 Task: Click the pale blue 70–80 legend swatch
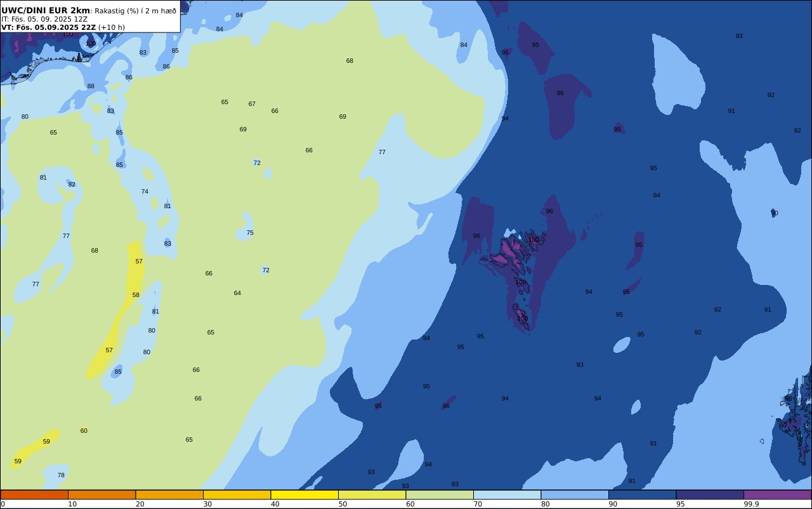pos(507,494)
